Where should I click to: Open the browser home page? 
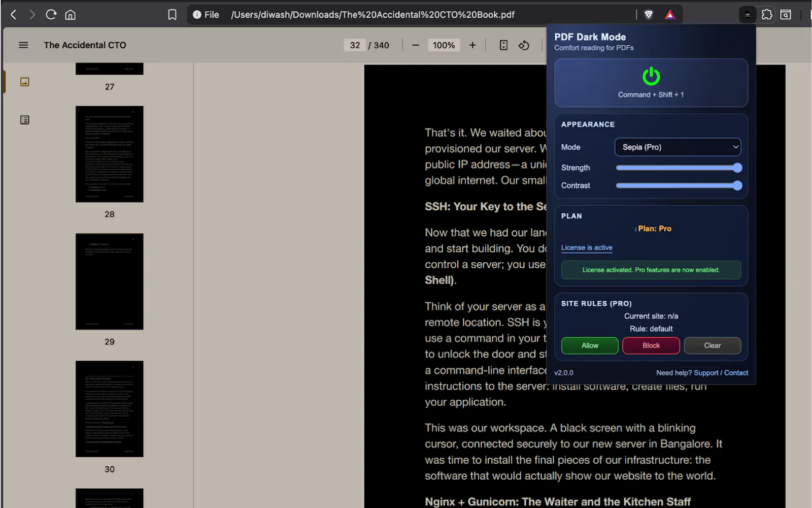tap(71, 15)
